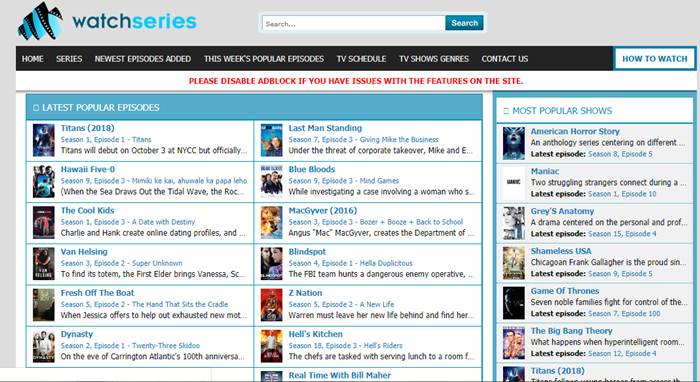Viewport: 700px width, 382px height.
Task: Open the Titans (2018) poster thumbnail in Latest Popular Episodes
Action: [x=44, y=140]
